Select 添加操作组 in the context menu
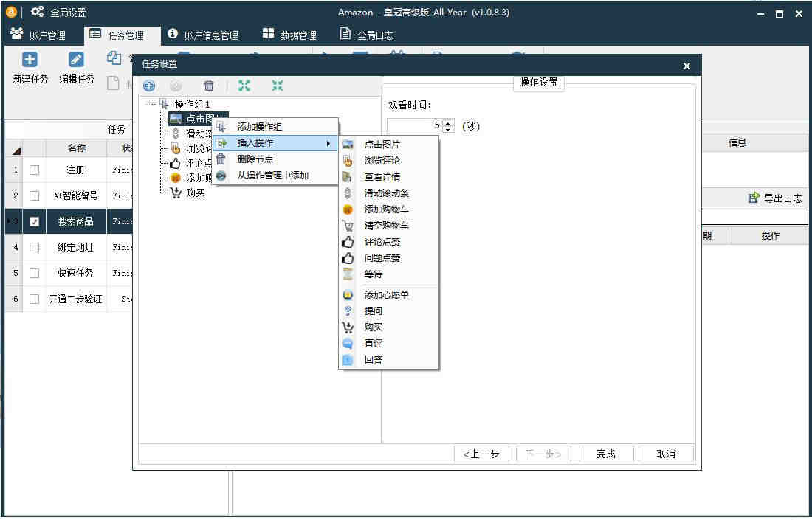812x520 pixels. click(275, 127)
